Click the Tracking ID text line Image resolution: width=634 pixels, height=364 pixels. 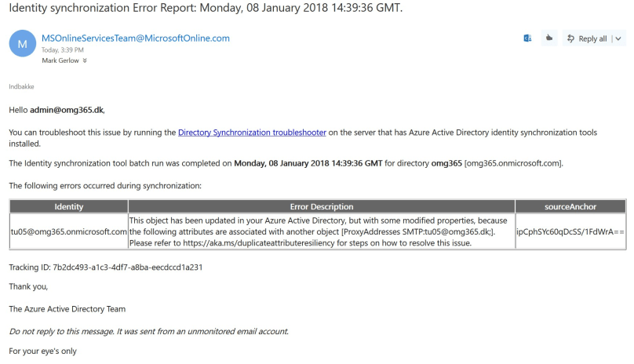coord(106,267)
